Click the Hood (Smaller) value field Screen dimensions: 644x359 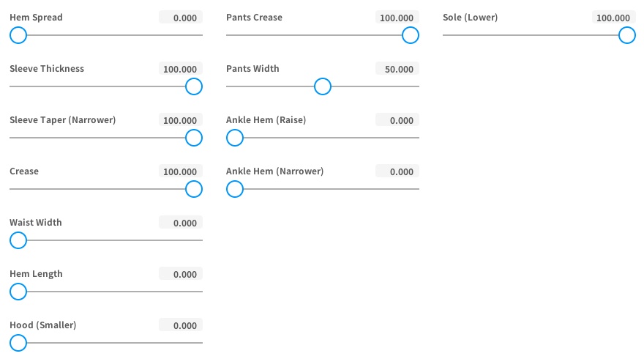[x=181, y=325]
